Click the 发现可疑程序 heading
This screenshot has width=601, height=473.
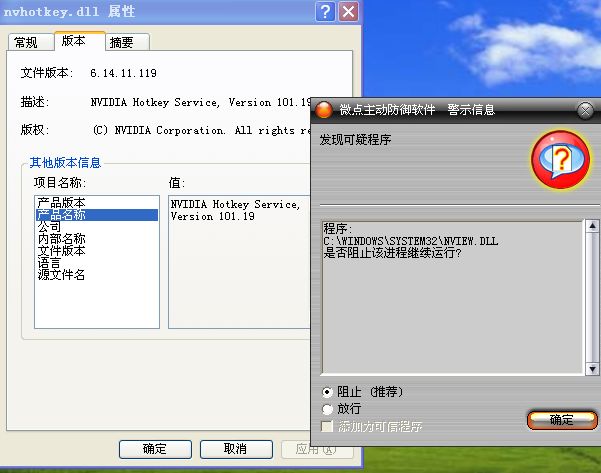pos(355,140)
